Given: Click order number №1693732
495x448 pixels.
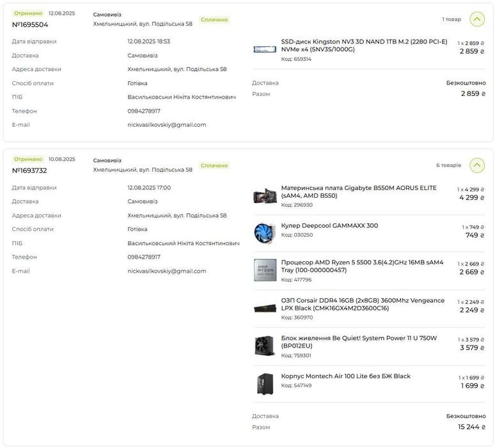Looking at the screenshot, I should coord(29,171).
